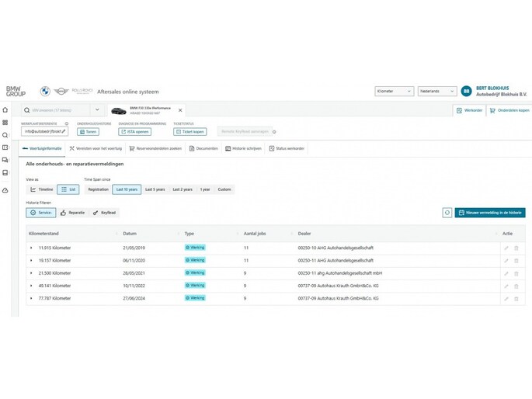Click the search magnifier icon in the sidebar

[5, 135]
